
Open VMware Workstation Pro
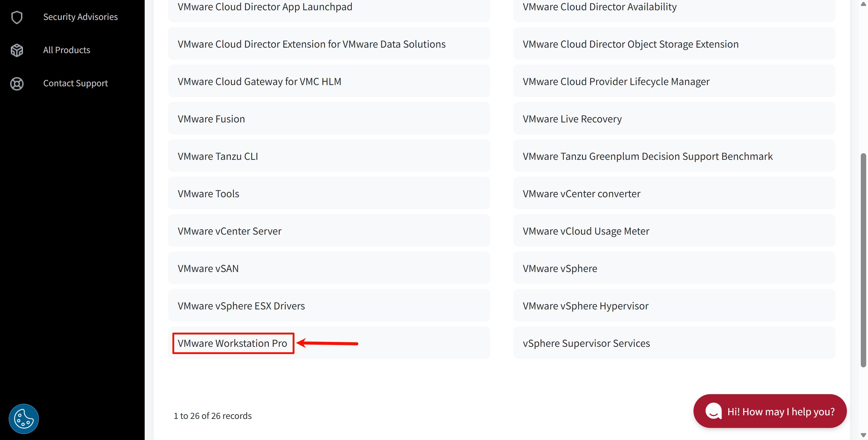point(232,343)
